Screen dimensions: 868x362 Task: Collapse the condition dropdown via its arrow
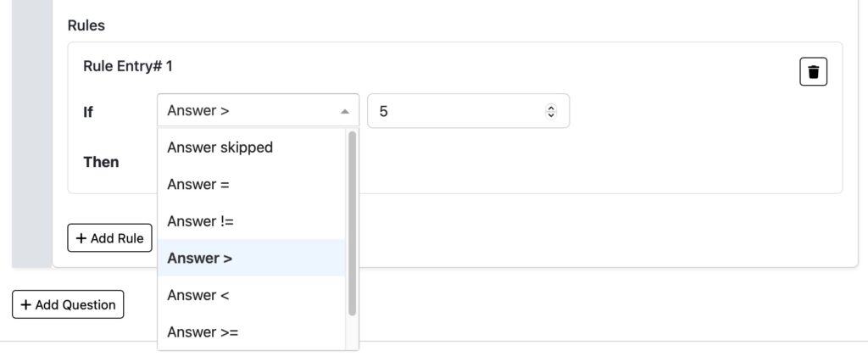click(344, 111)
